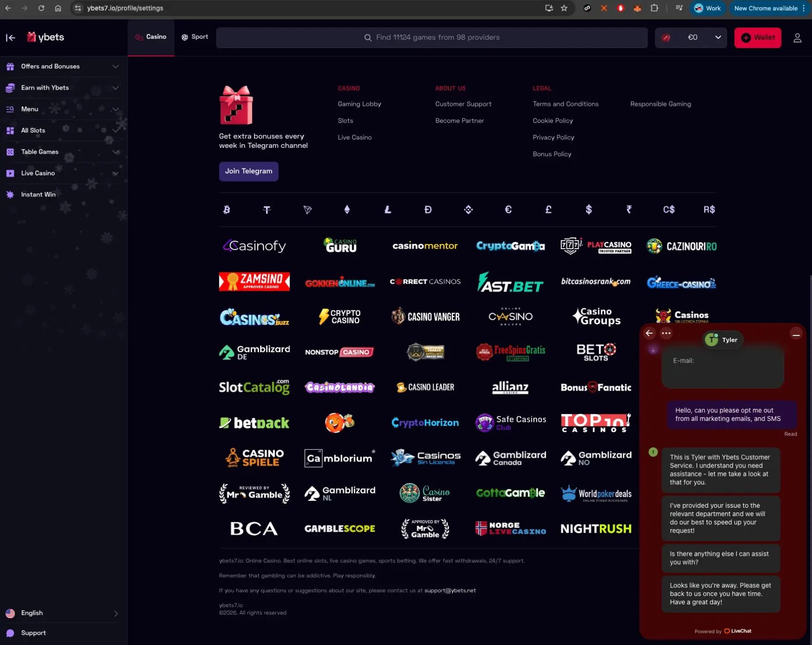Open the Chrome Work profile chip
Viewport: 812px width, 645px height.
[708, 8]
